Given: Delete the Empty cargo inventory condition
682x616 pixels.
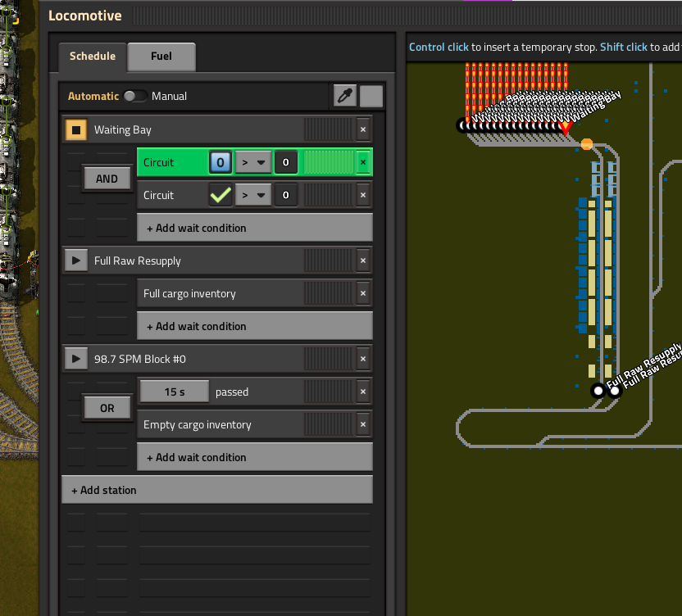Looking at the screenshot, I should coord(363,424).
